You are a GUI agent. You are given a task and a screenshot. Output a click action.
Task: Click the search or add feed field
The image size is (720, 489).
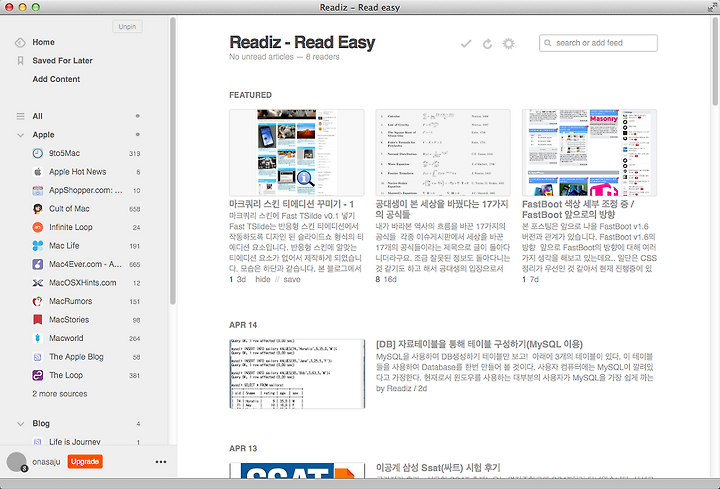[598, 43]
